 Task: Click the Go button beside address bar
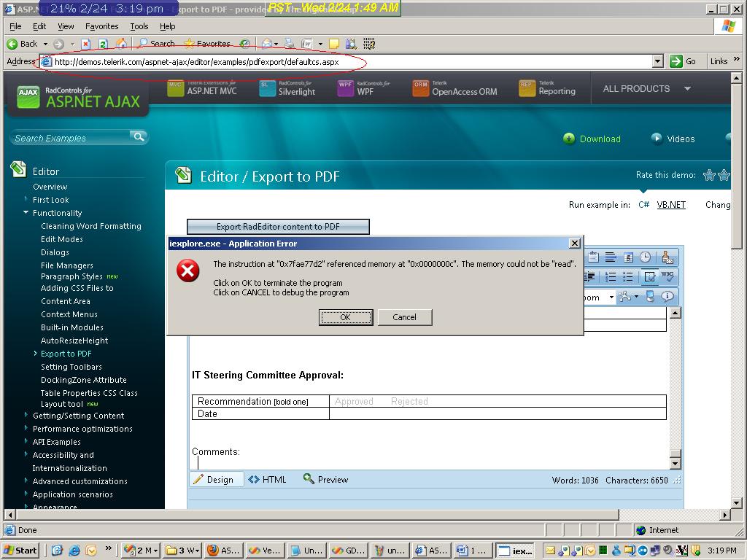tap(683, 61)
